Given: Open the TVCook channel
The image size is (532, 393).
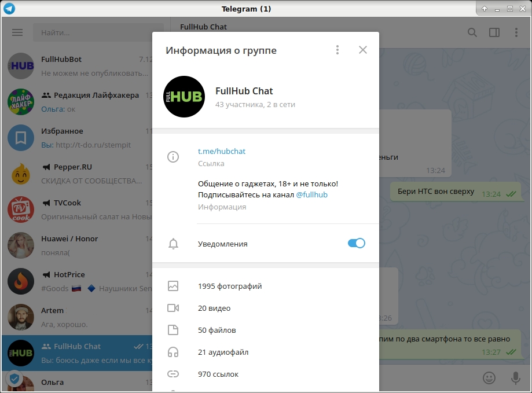Looking at the screenshot, I should [78, 210].
